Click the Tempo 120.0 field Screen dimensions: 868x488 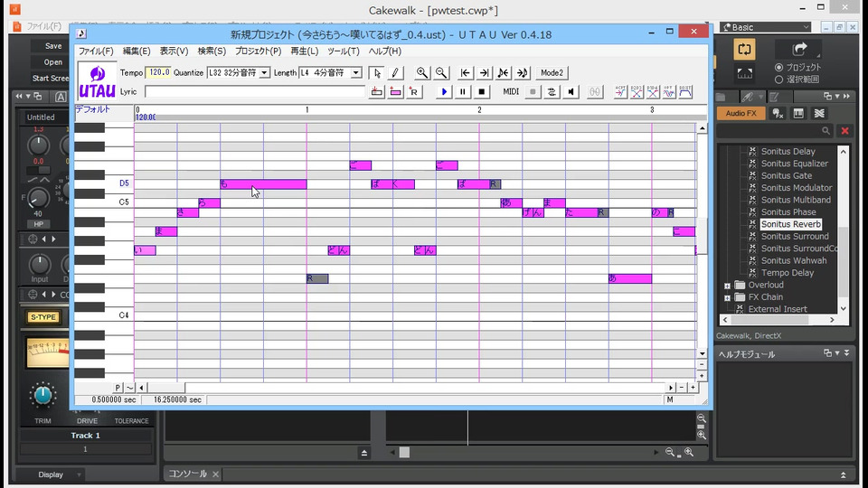tap(158, 72)
